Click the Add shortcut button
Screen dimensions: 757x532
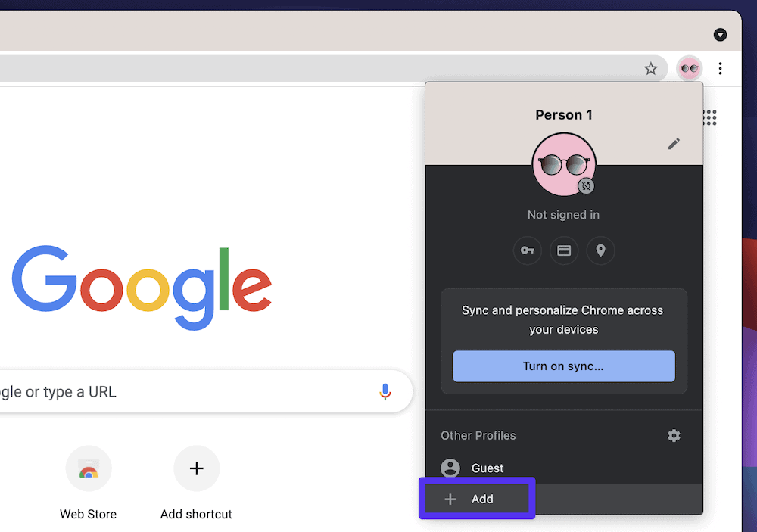[196, 468]
